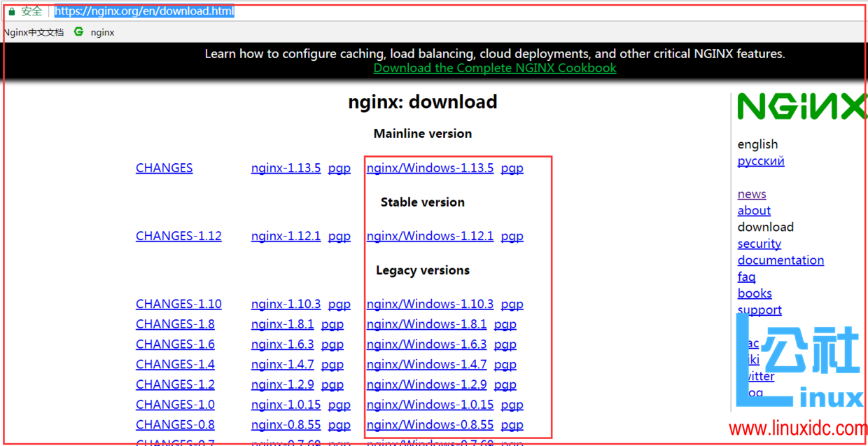Download nginx/Windows-1.0.15
The height and width of the screenshot is (446, 868).
point(430,405)
